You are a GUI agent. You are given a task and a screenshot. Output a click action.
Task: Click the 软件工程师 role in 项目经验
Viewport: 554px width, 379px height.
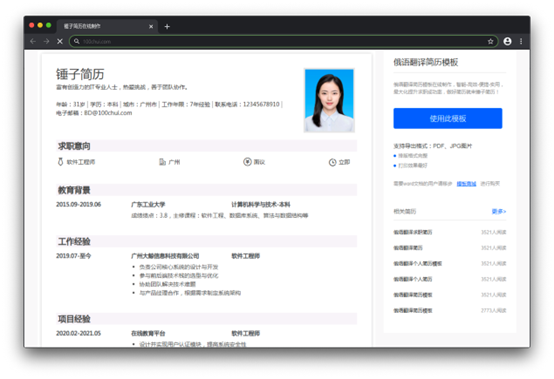point(246,333)
